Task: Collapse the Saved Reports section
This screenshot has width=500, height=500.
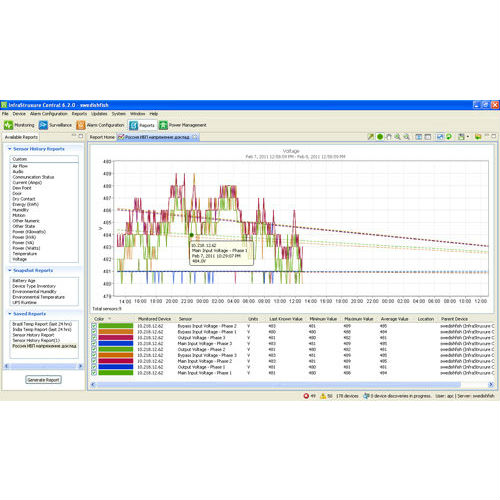Action: [x=10, y=314]
